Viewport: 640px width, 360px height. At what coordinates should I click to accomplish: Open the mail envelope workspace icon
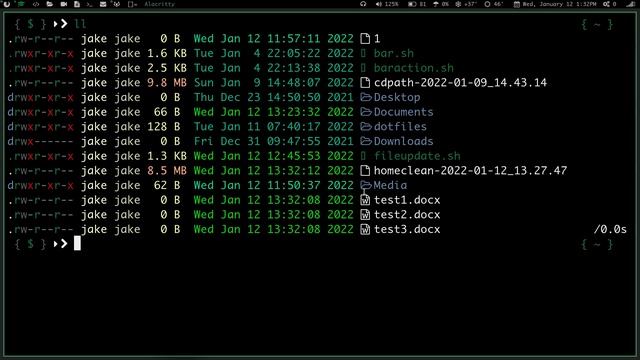pos(103,4)
